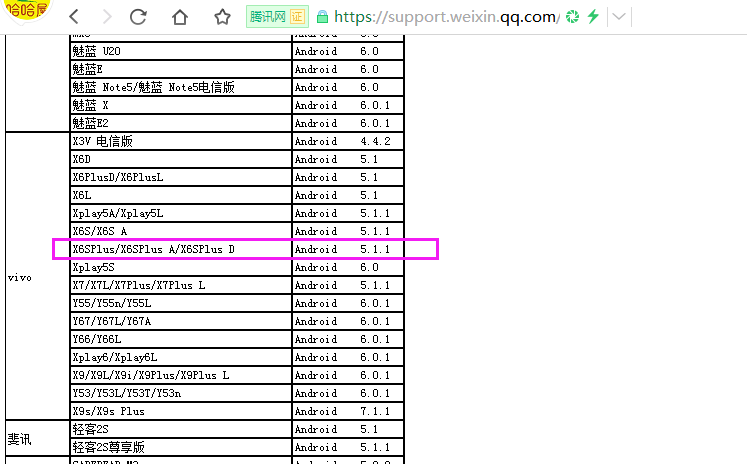Select the X3V 电信版 cell
This screenshot has width=747, height=464.
pyautogui.click(x=181, y=141)
